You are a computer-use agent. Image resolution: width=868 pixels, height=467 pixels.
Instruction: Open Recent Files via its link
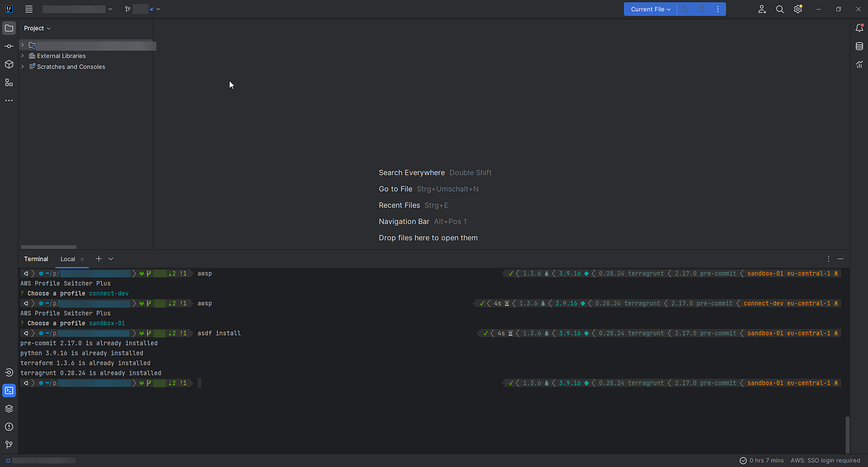[x=399, y=205]
